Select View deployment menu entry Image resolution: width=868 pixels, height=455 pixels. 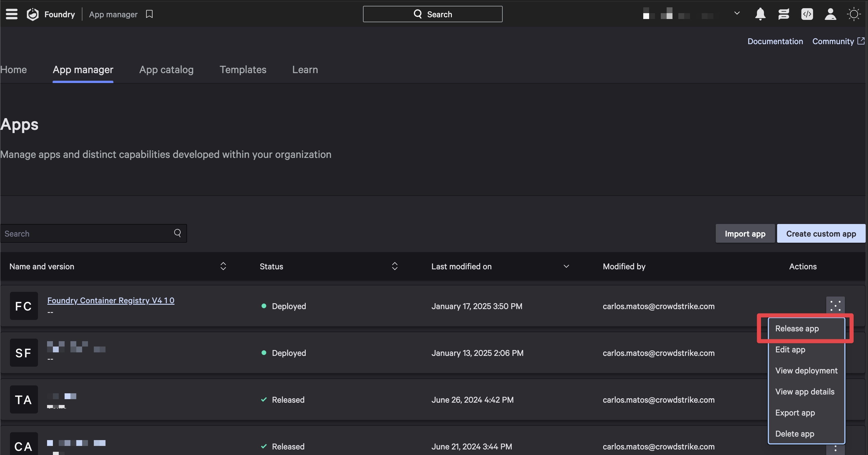point(806,370)
